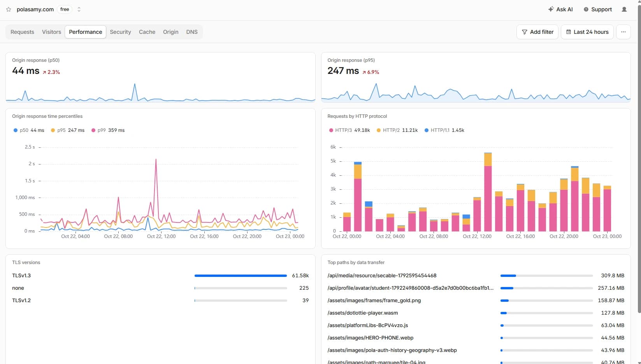
Task: Select the platformLibs-BcPV4vzo.js path
Action: tap(368, 325)
